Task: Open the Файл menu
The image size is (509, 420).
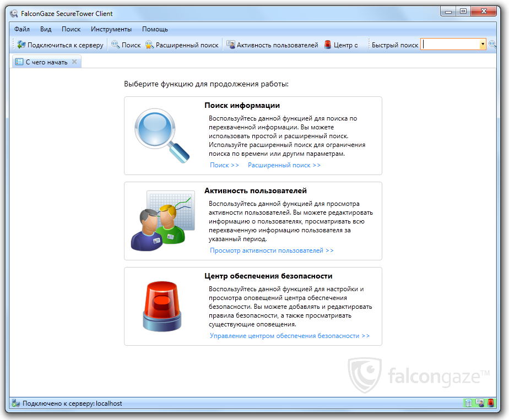Action: click(x=22, y=29)
